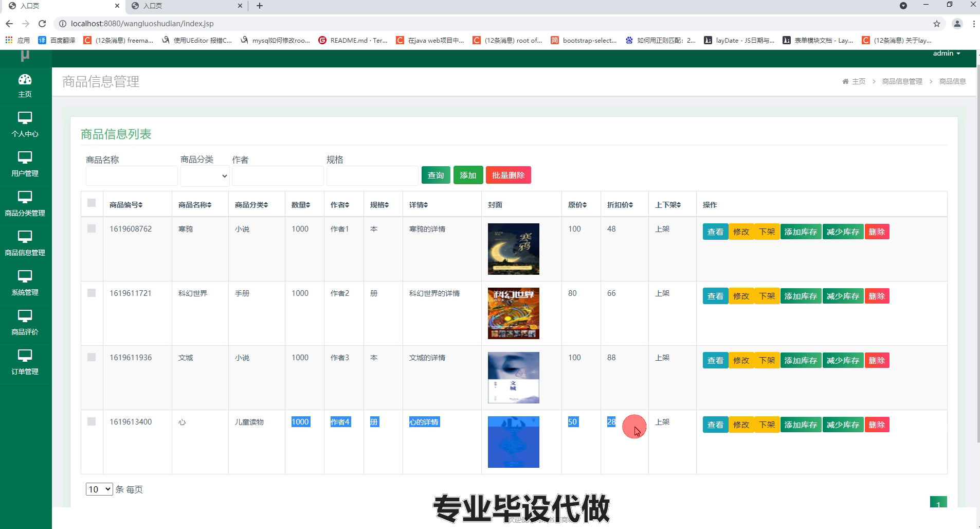Sort table by 商品名称 column
The width and height of the screenshot is (980, 529).
click(195, 205)
